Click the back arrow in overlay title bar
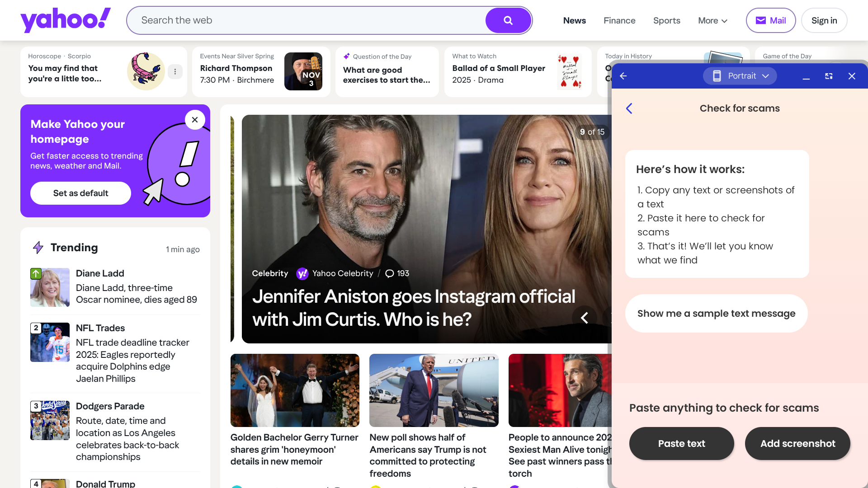 tap(623, 76)
